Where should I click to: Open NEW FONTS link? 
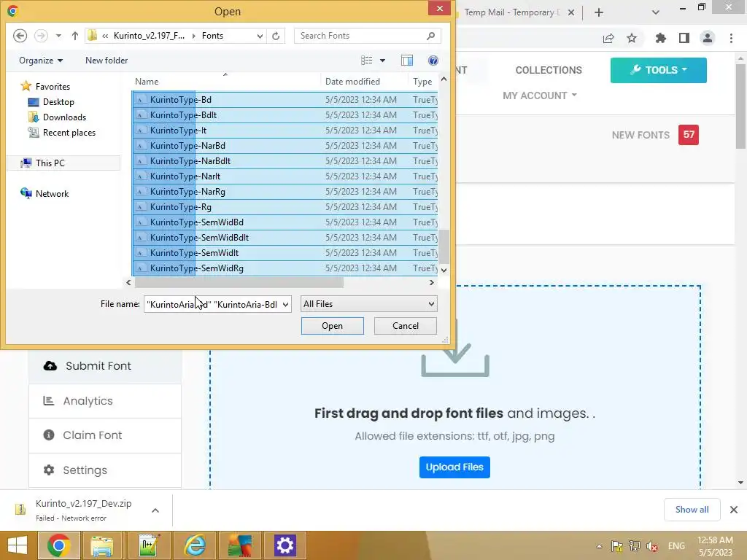pos(640,135)
